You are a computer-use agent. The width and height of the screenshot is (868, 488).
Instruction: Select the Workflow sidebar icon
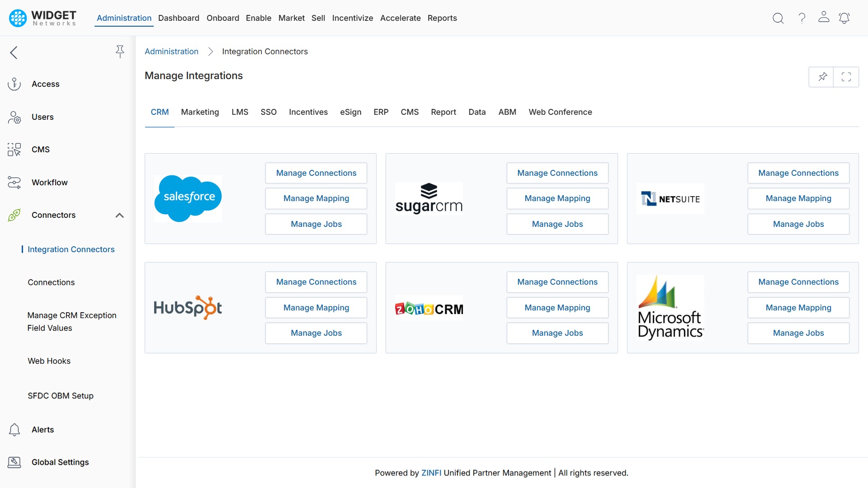tap(14, 183)
